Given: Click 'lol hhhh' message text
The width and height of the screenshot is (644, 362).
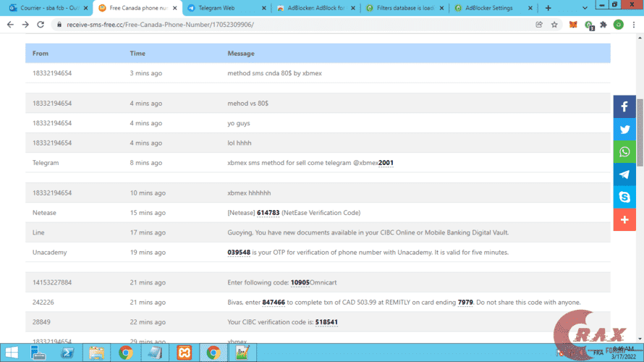Looking at the screenshot, I should (240, 143).
